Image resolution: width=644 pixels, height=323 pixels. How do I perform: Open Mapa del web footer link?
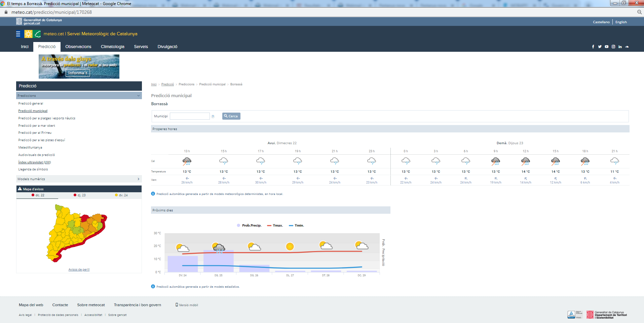(31, 305)
